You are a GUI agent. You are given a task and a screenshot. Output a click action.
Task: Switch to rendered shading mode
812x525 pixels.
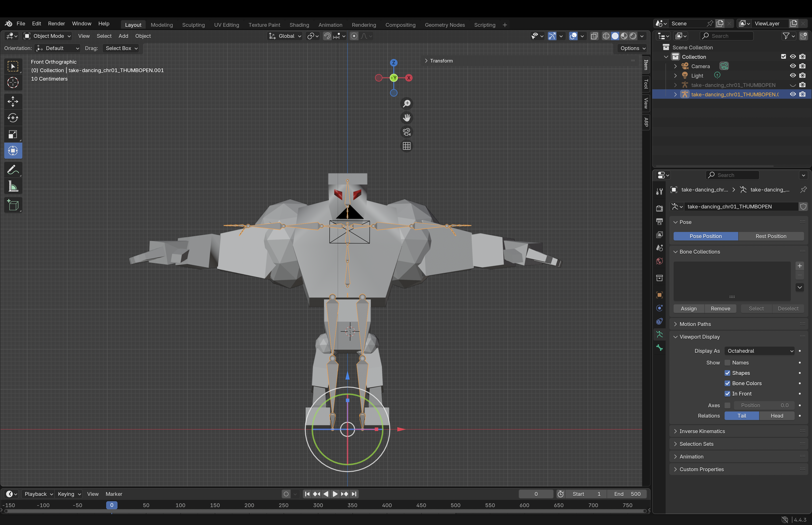(633, 36)
